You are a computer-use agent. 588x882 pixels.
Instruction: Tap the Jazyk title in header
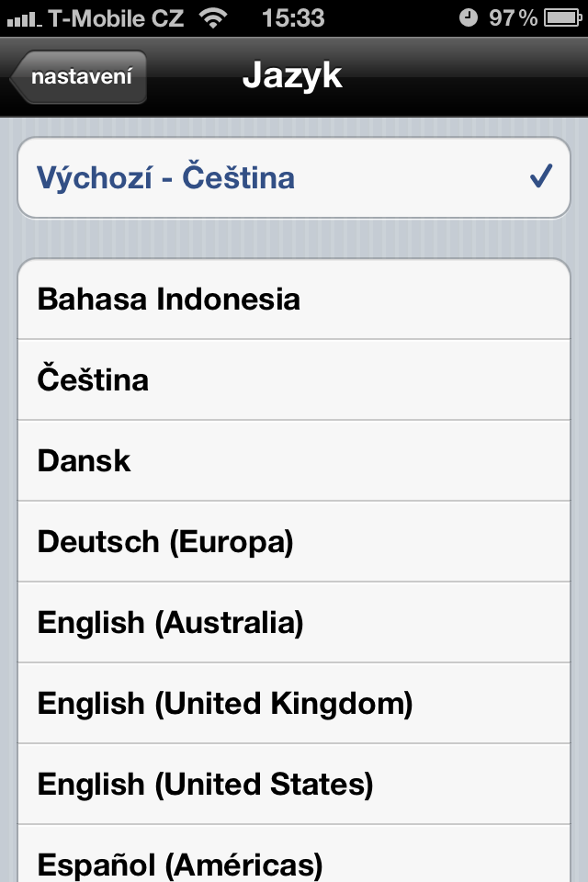(292, 76)
